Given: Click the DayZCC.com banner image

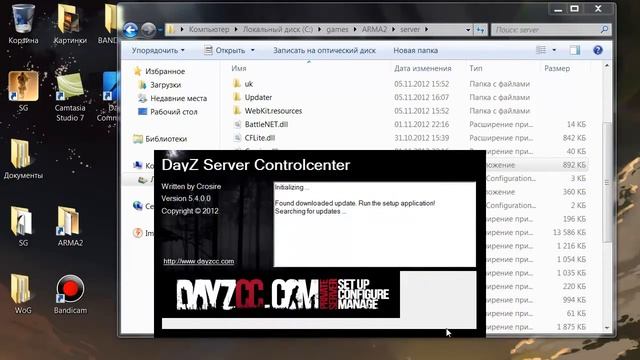Looking at the screenshot, I should pyautogui.click(x=281, y=294).
